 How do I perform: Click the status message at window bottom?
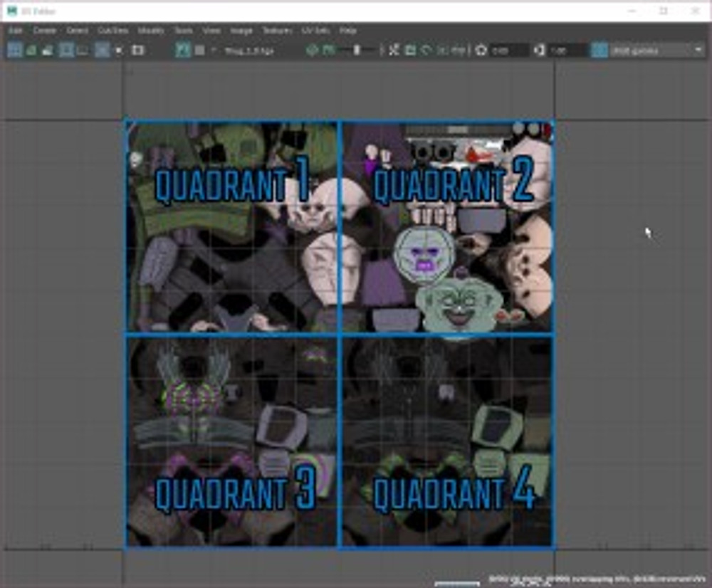click(x=597, y=579)
